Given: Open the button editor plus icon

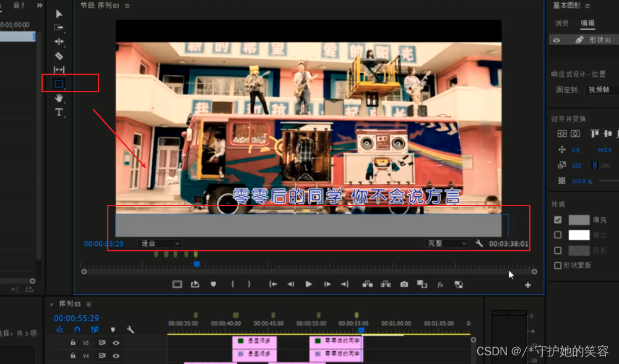Looking at the screenshot, I should point(528,285).
